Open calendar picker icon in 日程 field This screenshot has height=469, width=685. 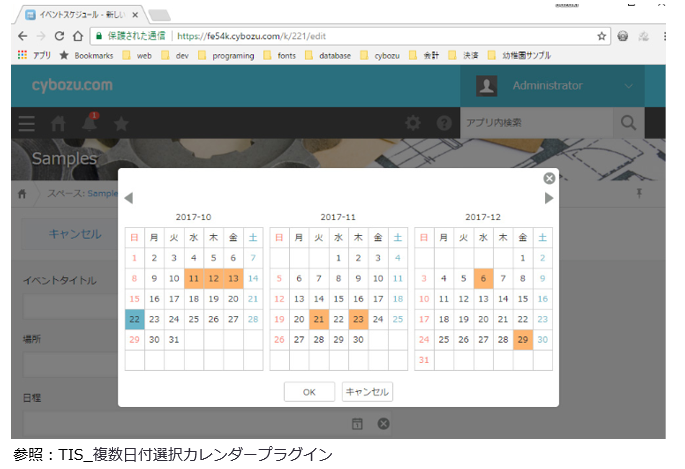tap(357, 424)
